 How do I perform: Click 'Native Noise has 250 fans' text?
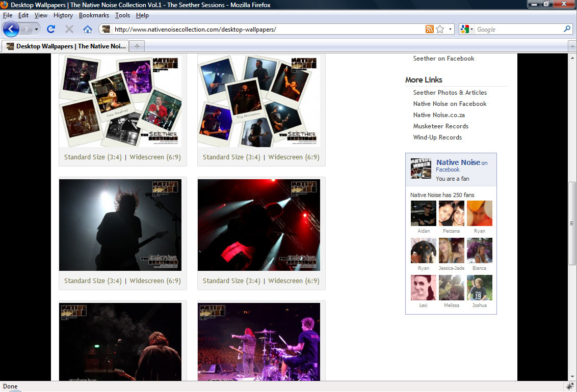click(x=442, y=195)
